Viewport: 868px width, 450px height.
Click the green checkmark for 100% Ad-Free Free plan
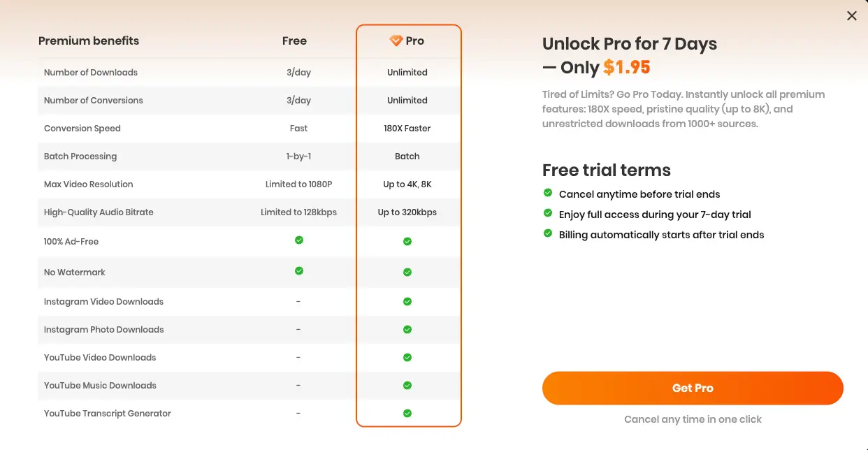coord(298,240)
